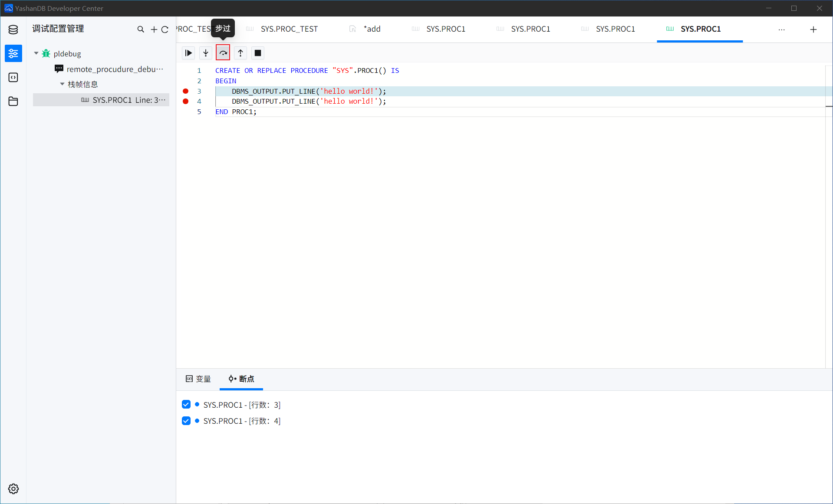Switch to the 断点 tab
Screen dimensions: 833x504
[x=241, y=379]
